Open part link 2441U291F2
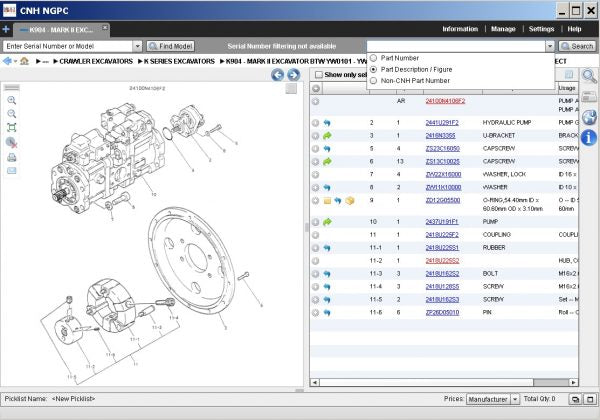The height and width of the screenshot is (420, 600). pyautogui.click(x=444, y=122)
